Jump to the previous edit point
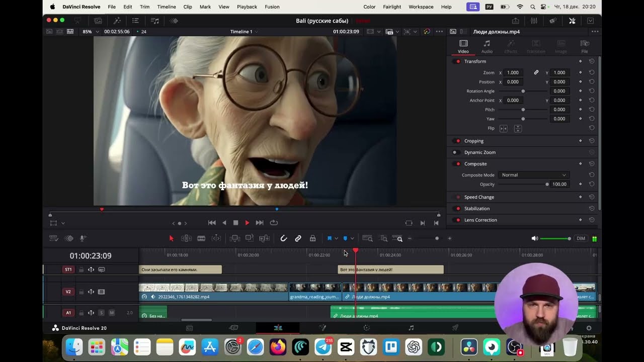 tap(212, 223)
